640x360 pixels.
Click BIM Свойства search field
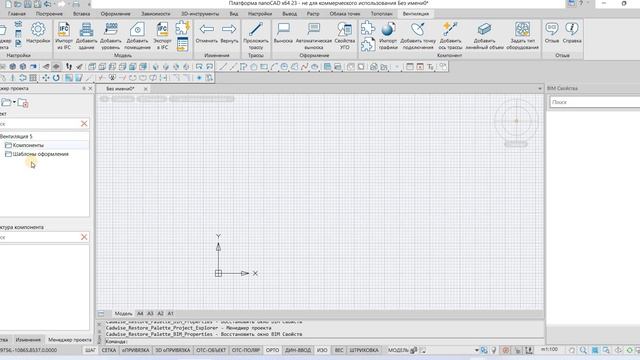[x=594, y=102]
